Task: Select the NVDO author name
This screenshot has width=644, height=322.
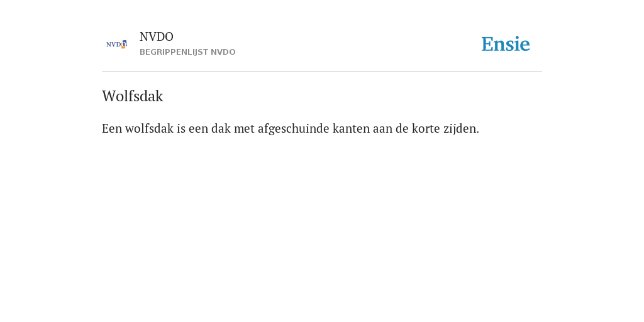Action: point(157,37)
